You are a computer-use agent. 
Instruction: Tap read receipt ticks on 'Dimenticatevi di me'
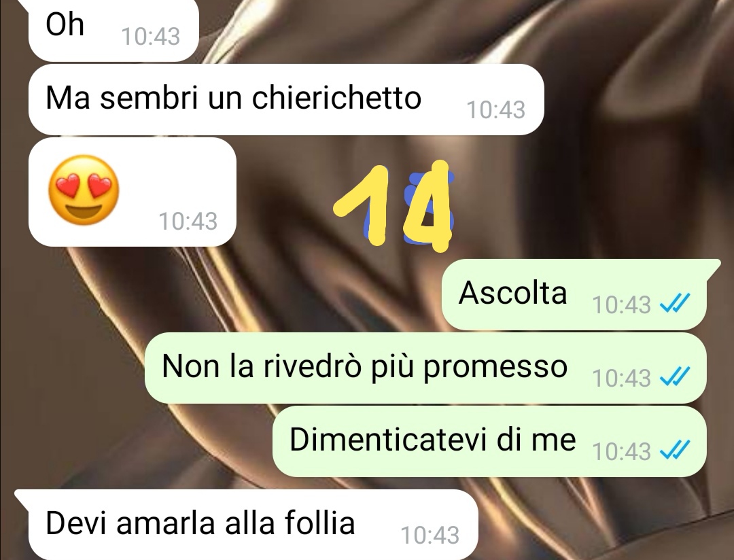tap(675, 451)
